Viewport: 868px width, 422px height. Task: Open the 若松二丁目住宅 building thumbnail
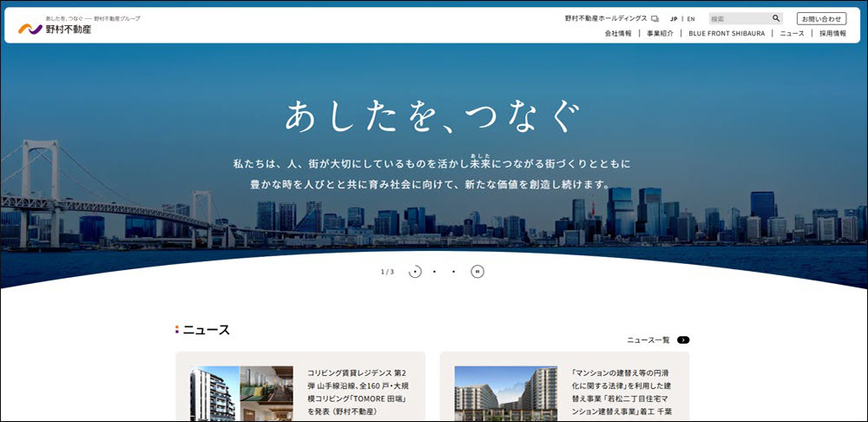tap(505, 393)
